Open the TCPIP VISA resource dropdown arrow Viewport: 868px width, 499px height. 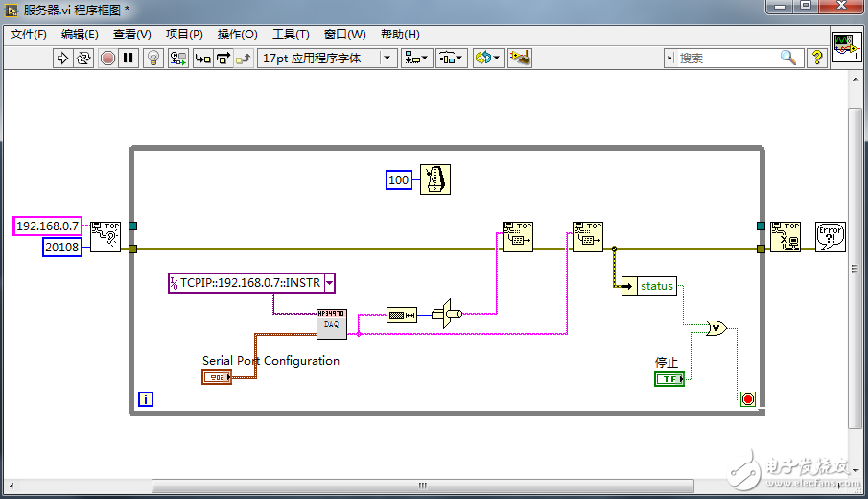tap(329, 283)
